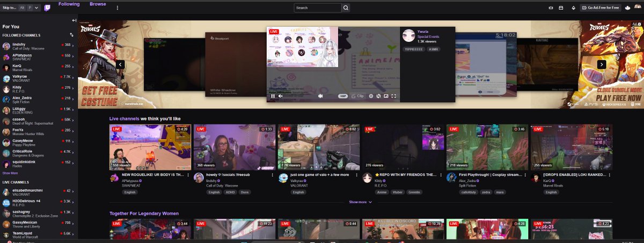Open SWAPMEAT game link under APlatypuss
This screenshot has height=243, width=644.
131,185
